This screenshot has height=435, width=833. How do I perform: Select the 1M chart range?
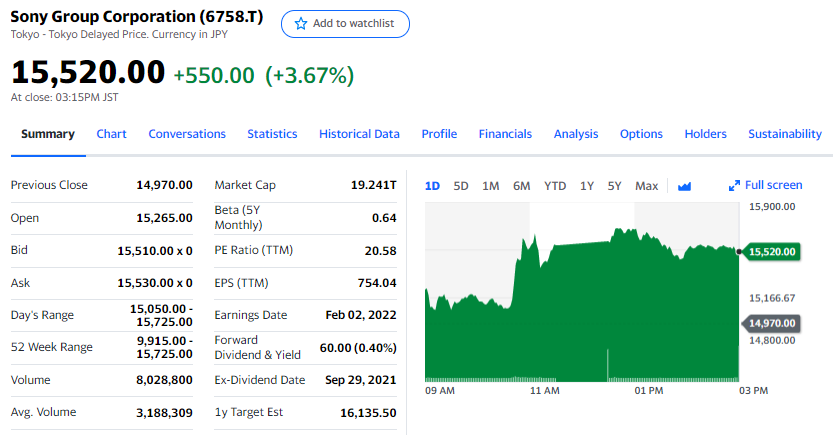click(x=491, y=186)
